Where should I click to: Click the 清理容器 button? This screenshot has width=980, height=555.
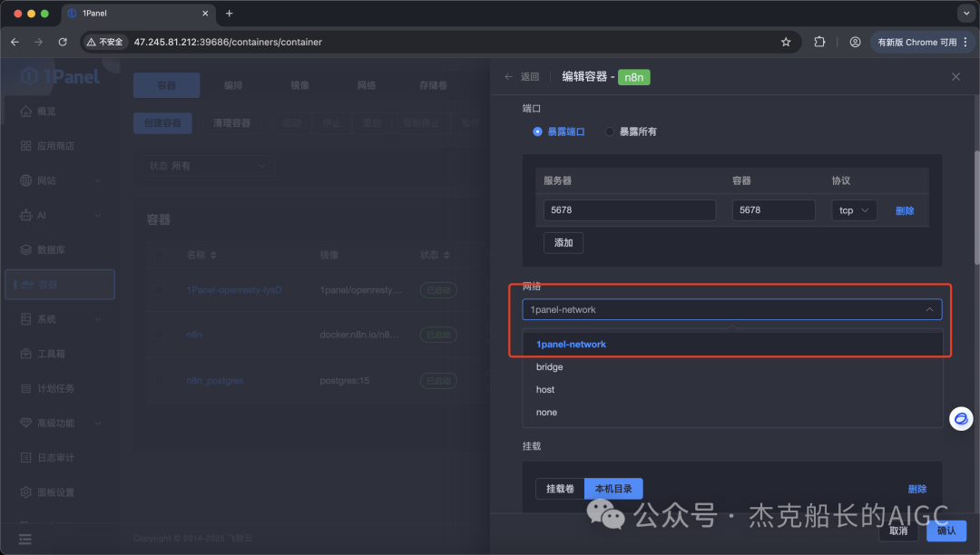[232, 123]
